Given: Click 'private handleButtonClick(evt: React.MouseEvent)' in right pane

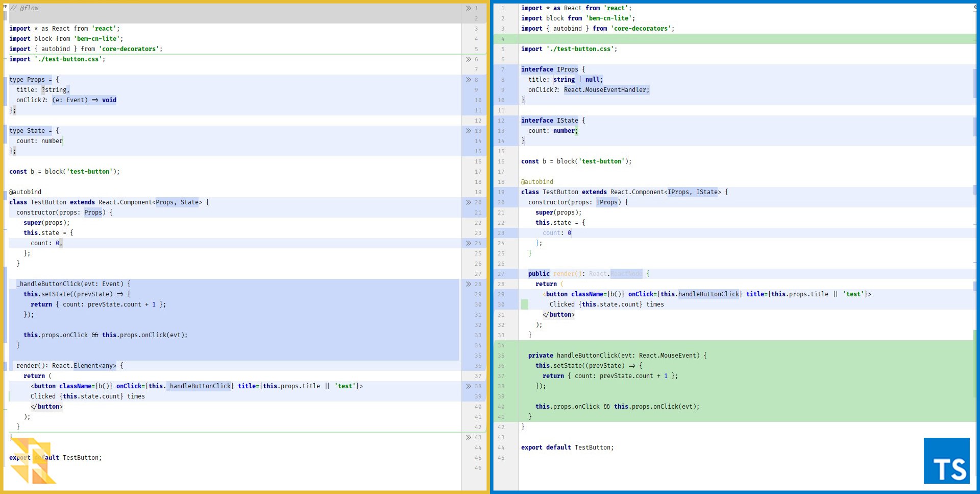Looking at the screenshot, I should (x=618, y=356).
